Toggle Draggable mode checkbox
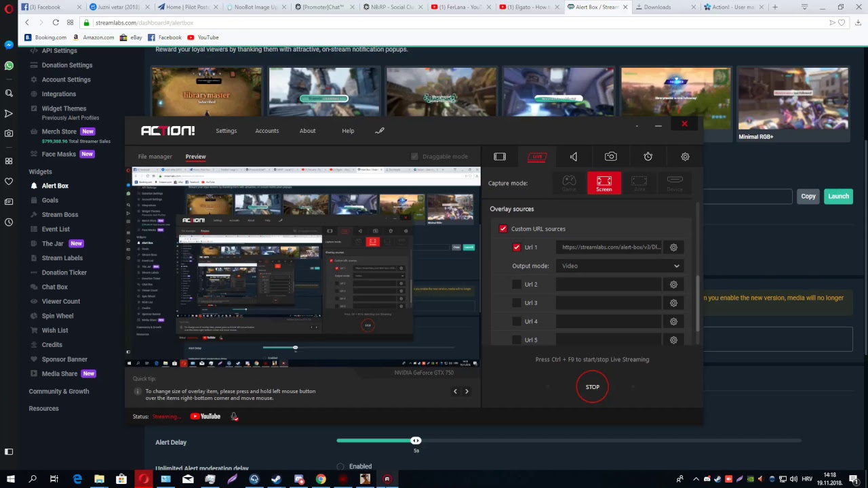This screenshot has height=488, width=868. point(414,157)
